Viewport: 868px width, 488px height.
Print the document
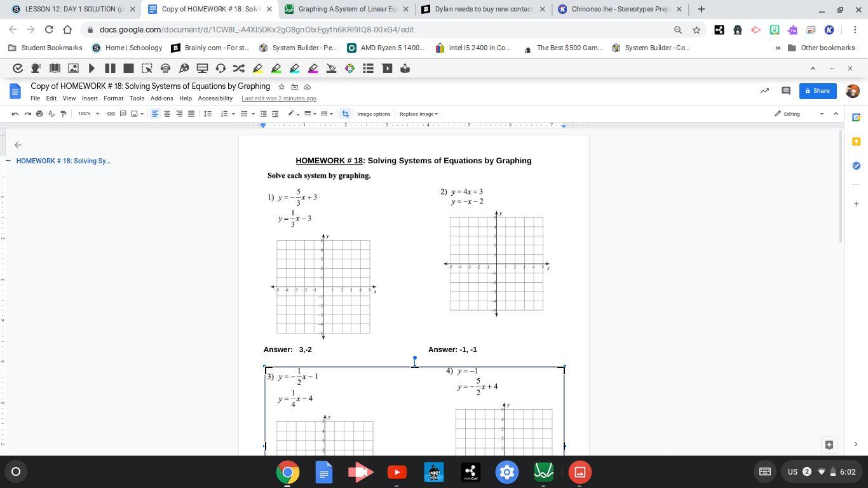point(39,114)
